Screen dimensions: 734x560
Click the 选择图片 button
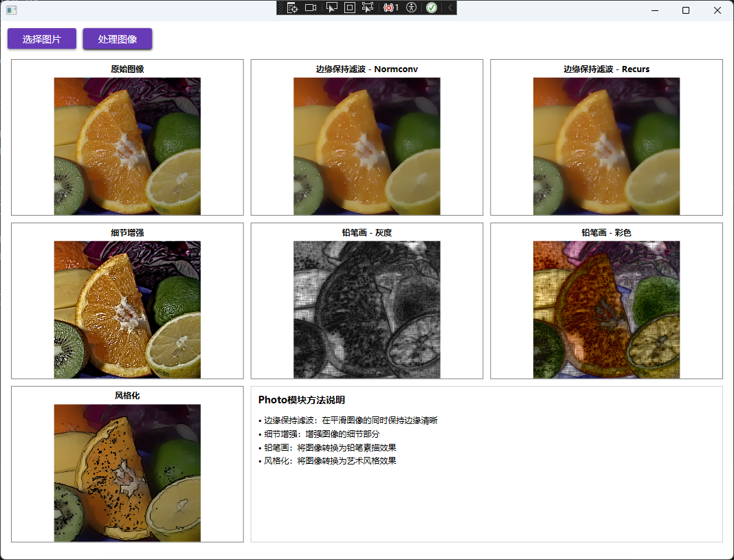point(41,38)
